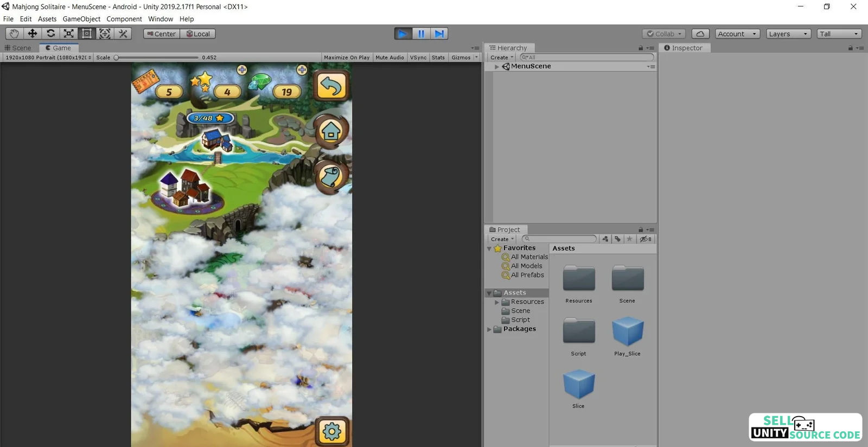
Task: Open the custom editor tools button
Action: (123, 34)
